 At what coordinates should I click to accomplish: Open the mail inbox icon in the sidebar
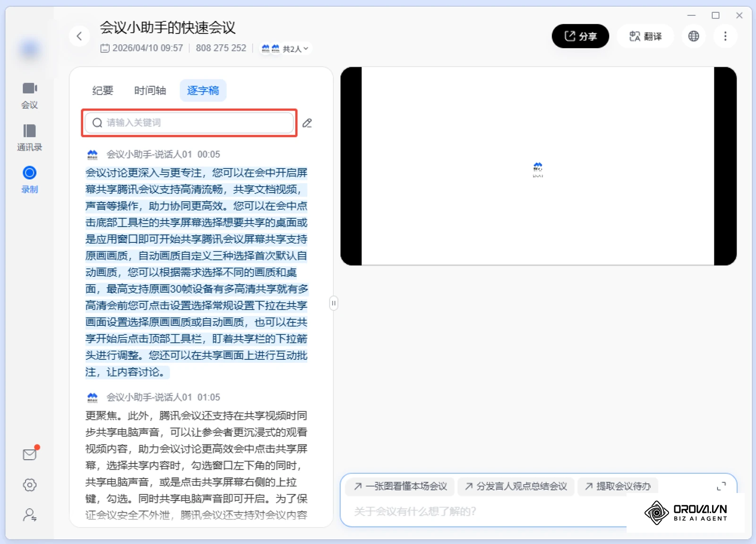(x=30, y=454)
